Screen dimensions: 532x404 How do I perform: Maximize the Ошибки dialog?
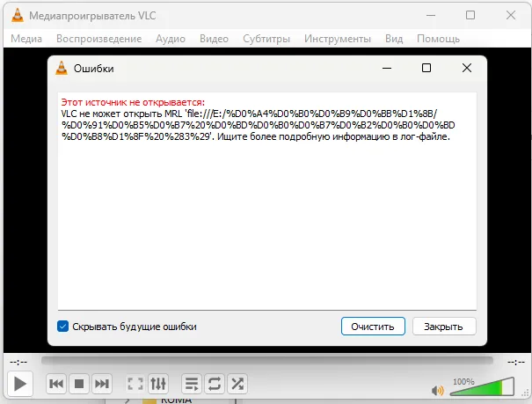click(426, 68)
